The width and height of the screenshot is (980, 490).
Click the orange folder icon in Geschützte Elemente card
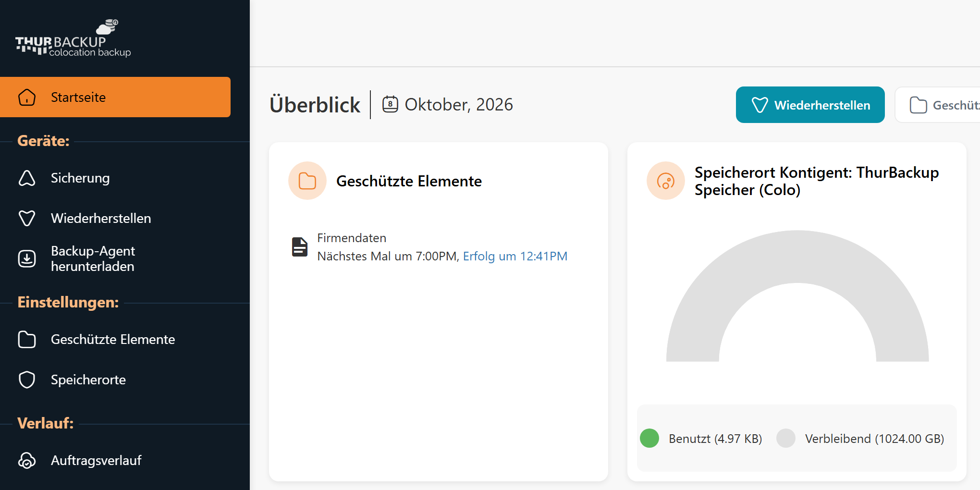point(307,181)
